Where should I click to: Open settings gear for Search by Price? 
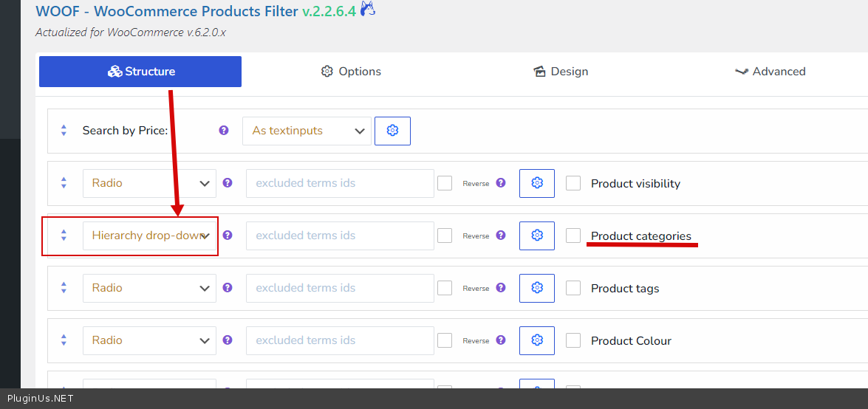[392, 131]
